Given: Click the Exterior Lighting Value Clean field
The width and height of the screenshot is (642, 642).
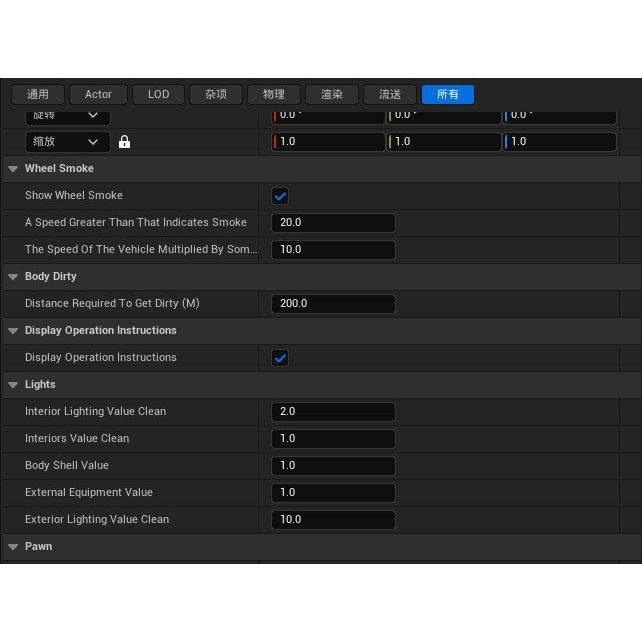Looking at the screenshot, I should click(333, 520).
